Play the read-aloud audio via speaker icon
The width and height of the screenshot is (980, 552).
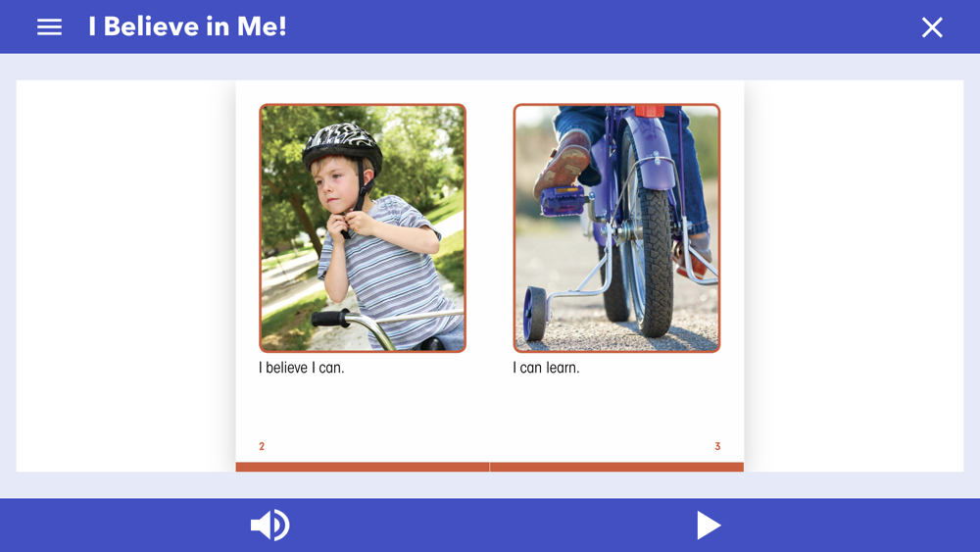pyautogui.click(x=270, y=525)
